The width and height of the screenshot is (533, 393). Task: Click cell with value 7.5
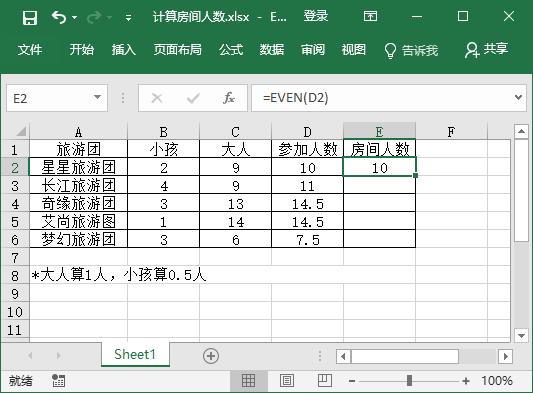[x=307, y=239]
